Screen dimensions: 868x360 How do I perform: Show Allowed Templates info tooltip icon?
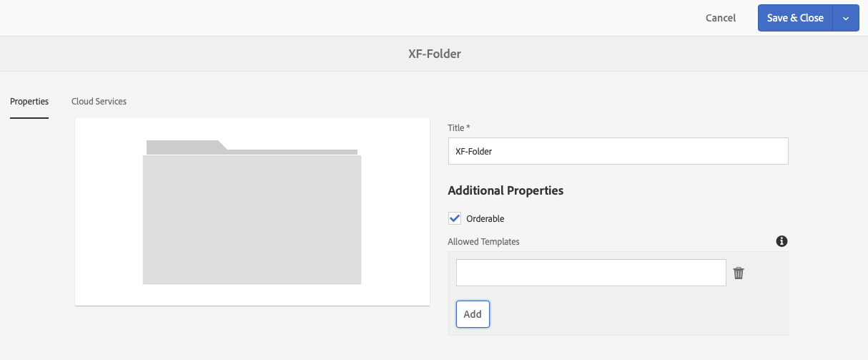pos(781,241)
